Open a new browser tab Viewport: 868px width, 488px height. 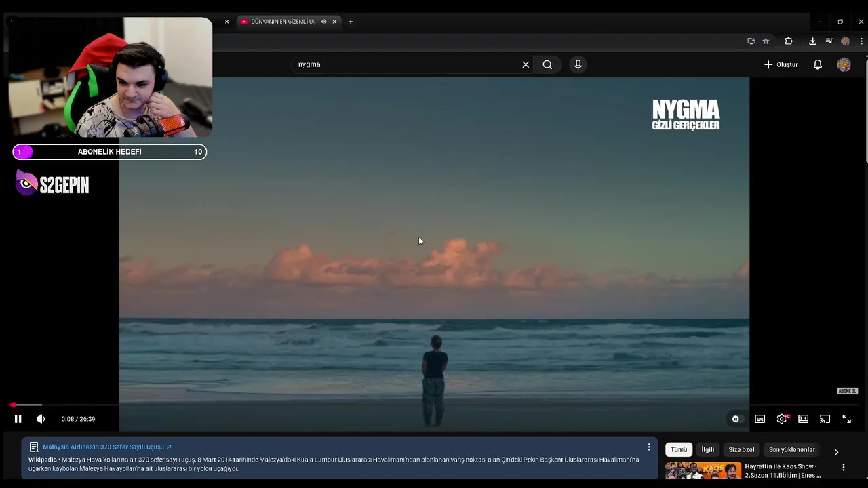(x=351, y=22)
